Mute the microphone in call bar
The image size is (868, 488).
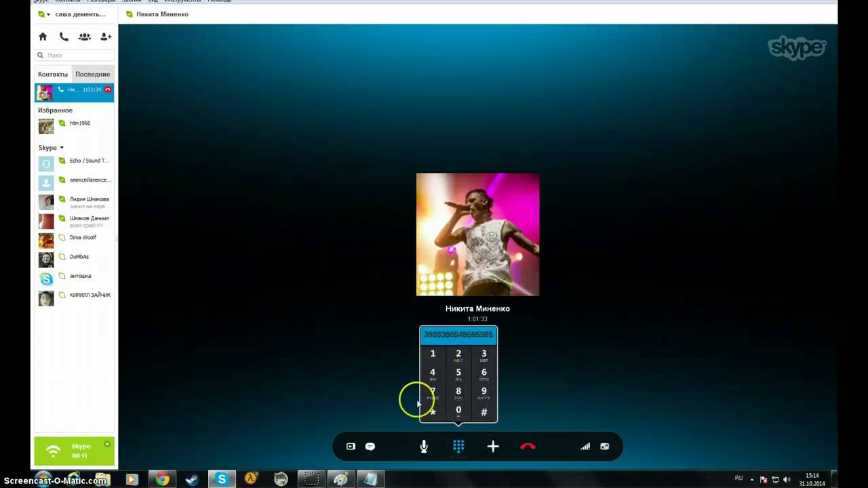click(424, 446)
